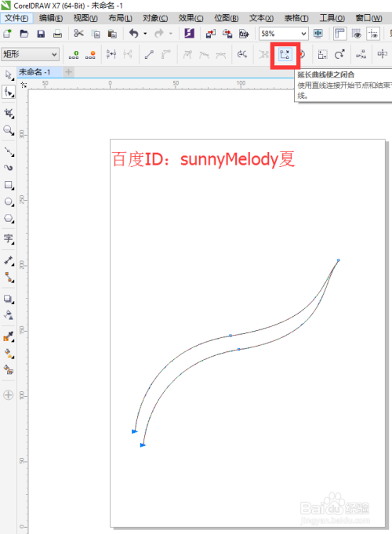Click the Export icon
Image resolution: width=392 pixels, height=534 pixels.
pos(227,34)
